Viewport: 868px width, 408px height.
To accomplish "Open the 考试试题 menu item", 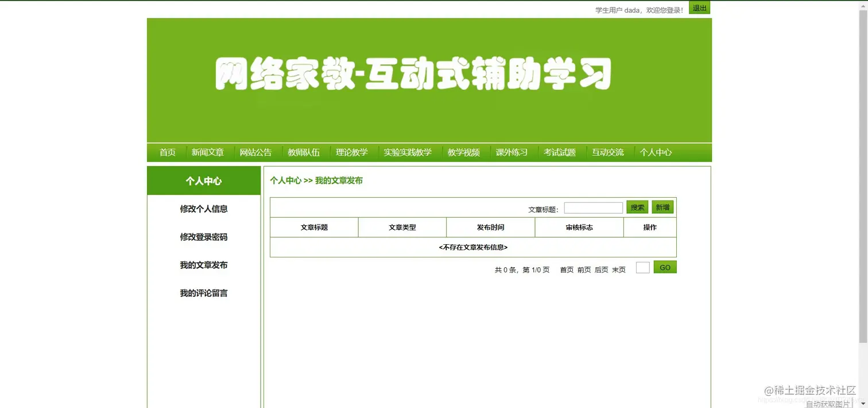I will point(559,152).
